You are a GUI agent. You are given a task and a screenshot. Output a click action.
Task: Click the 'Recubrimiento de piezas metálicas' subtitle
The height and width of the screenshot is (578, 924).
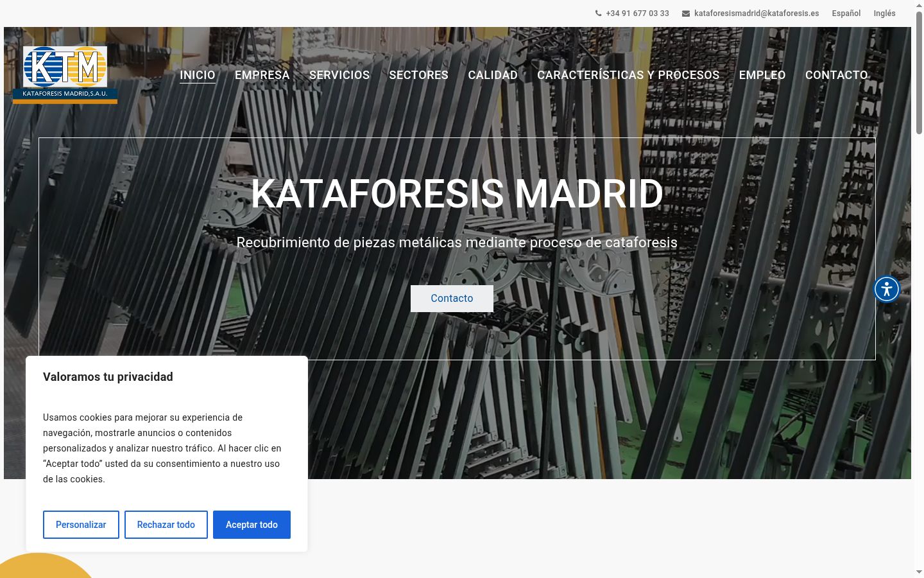click(457, 243)
